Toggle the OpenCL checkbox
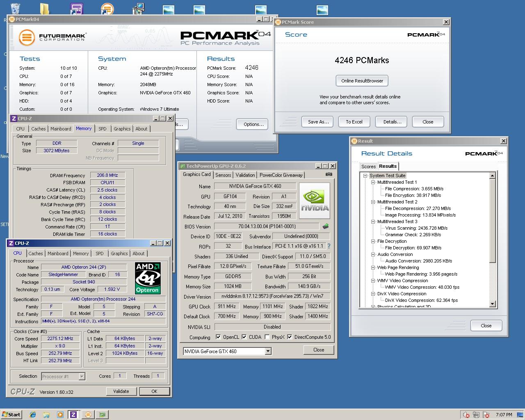The width and height of the screenshot is (525, 420). click(218, 337)
